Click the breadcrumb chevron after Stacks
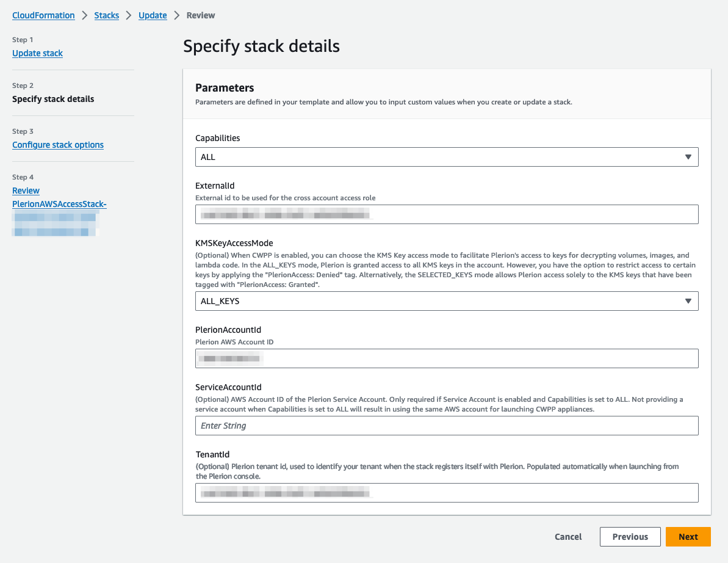This screenshot has height=563, width=728. pyautogui.click(x=129, y=15)
